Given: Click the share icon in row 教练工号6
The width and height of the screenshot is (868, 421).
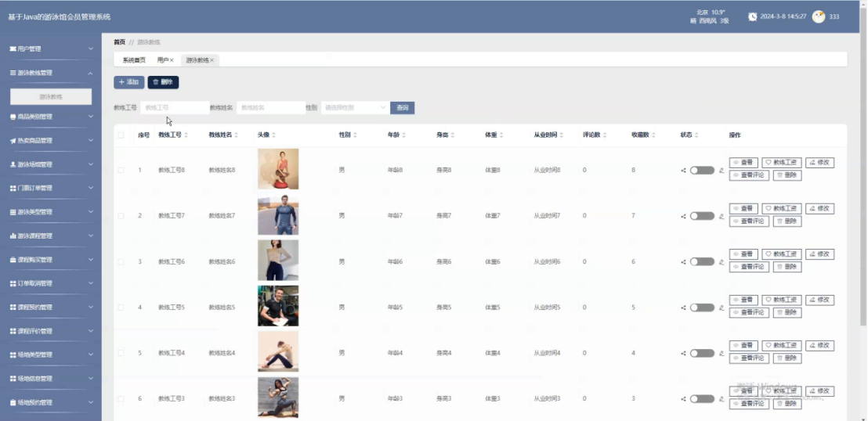Looking at the screenshot, I should point(683,262).
